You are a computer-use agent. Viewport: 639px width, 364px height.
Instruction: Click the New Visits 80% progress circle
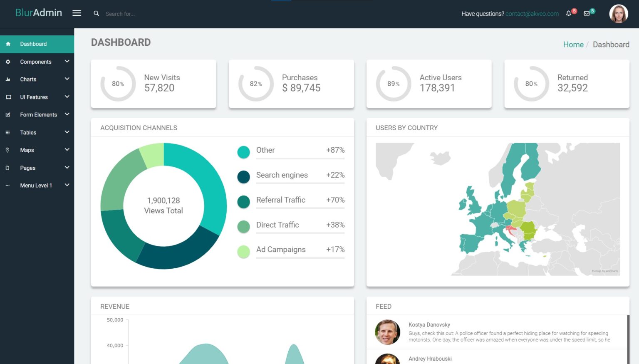coord(118,84)
